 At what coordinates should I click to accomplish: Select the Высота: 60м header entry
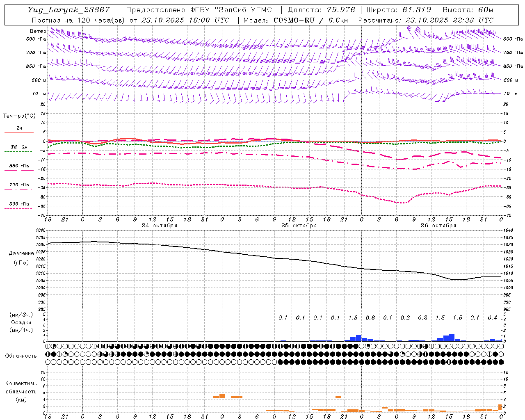pos(468,10)
